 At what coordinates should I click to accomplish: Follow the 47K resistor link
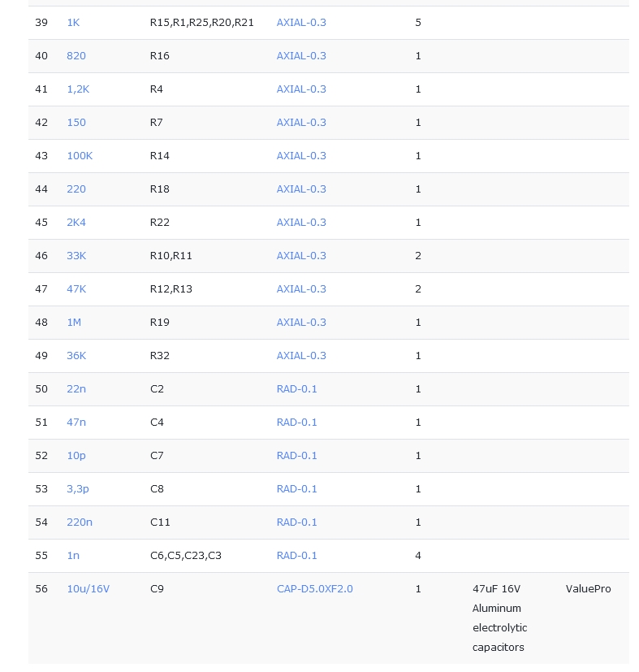[x=76, y=289]
